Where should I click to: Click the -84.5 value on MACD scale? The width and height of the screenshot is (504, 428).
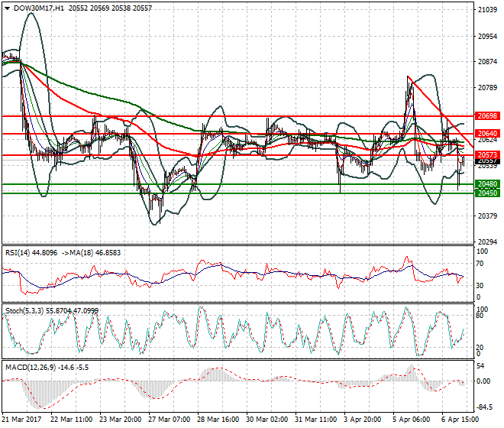tap(485, 404)
